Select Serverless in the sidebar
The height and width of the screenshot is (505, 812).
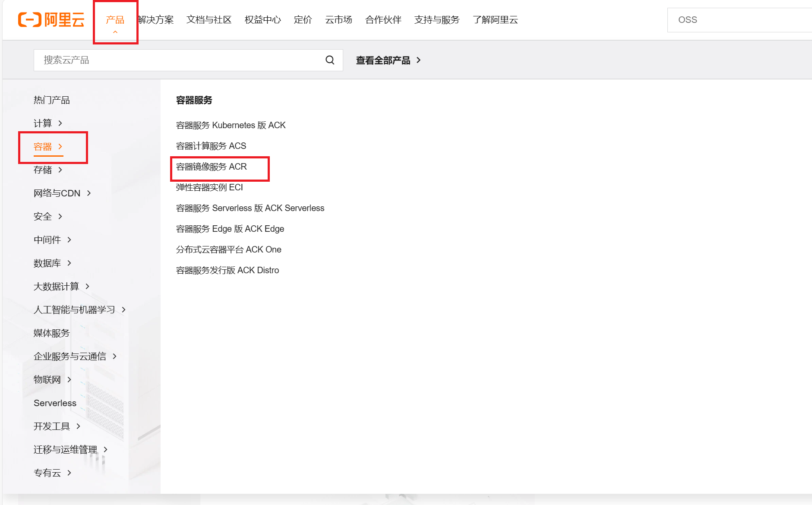(x=55, y=403)
